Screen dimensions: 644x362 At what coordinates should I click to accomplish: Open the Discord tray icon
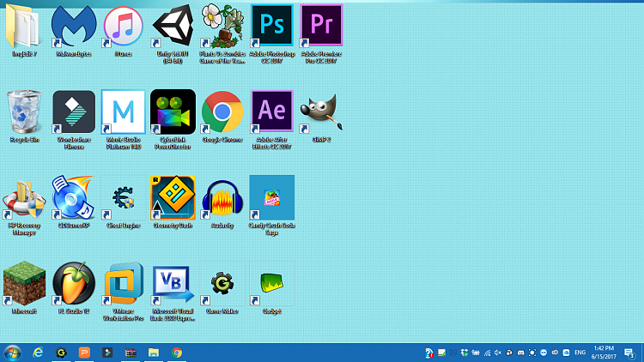(x=521, y=353)
